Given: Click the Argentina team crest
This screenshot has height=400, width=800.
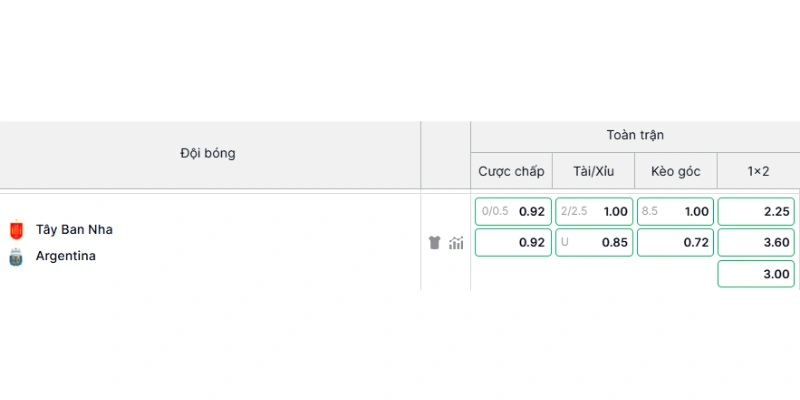Looking at the screenshot, I should click(16, 257).
